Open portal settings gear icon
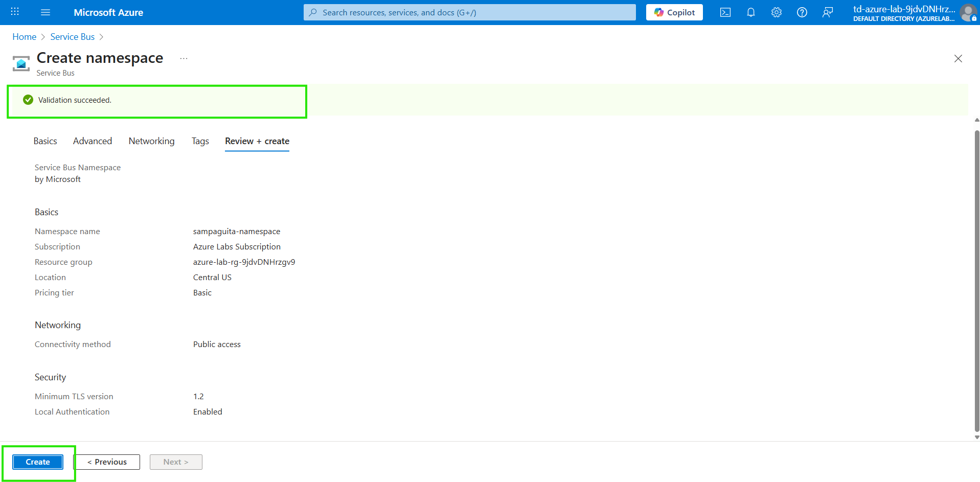980x482 pixels. click(776, 12)
